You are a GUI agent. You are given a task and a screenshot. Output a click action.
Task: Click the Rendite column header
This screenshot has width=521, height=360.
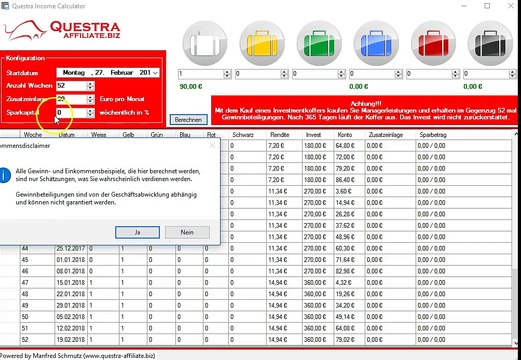pyautogui.click(x=280, y=135)
